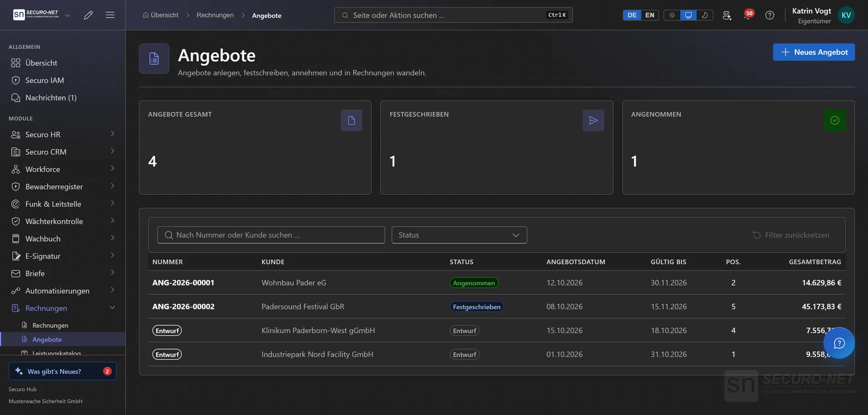
Task: Sort by Gesamtbetrag column header
Action: tap(814, 262)
